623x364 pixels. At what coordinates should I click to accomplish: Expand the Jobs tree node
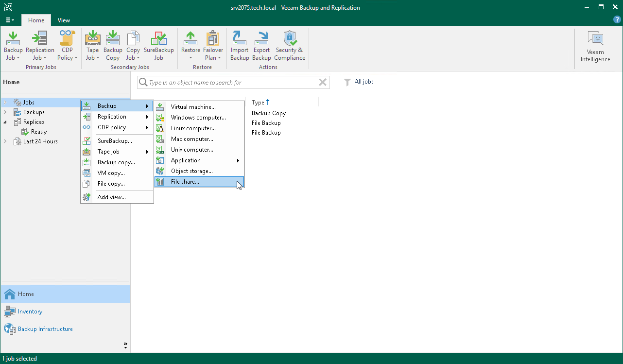(4, 102)
